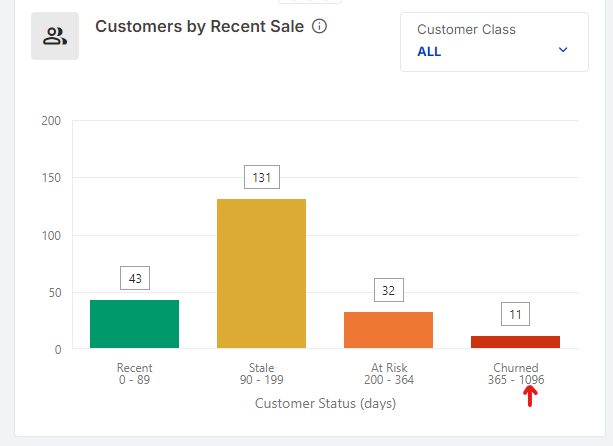Image resolution: width=613 pixels, height=446 pixels.
Task: Click the blue chevron in Customer Class
Action: coord(563,50)
